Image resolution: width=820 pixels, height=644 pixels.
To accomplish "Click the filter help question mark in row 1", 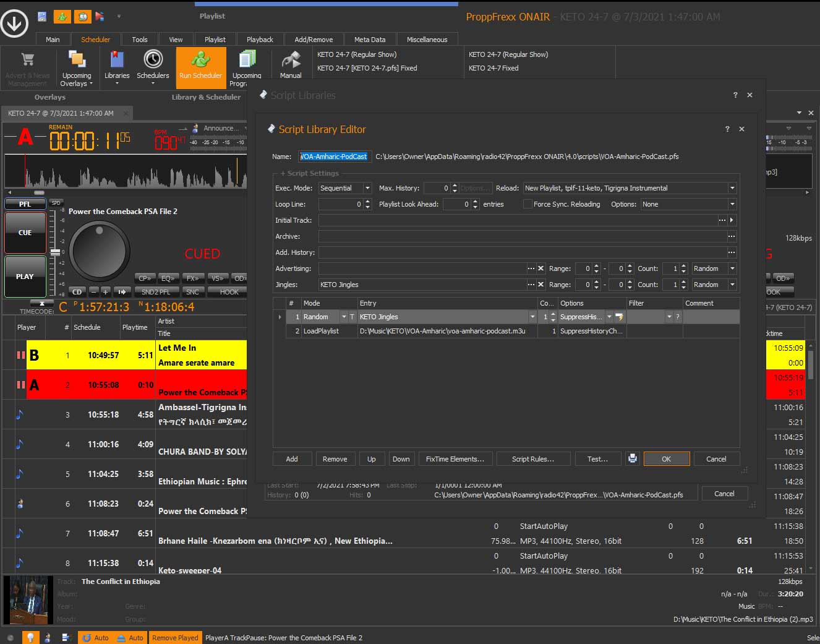I will pyautogui.click(x=678, y=317).
